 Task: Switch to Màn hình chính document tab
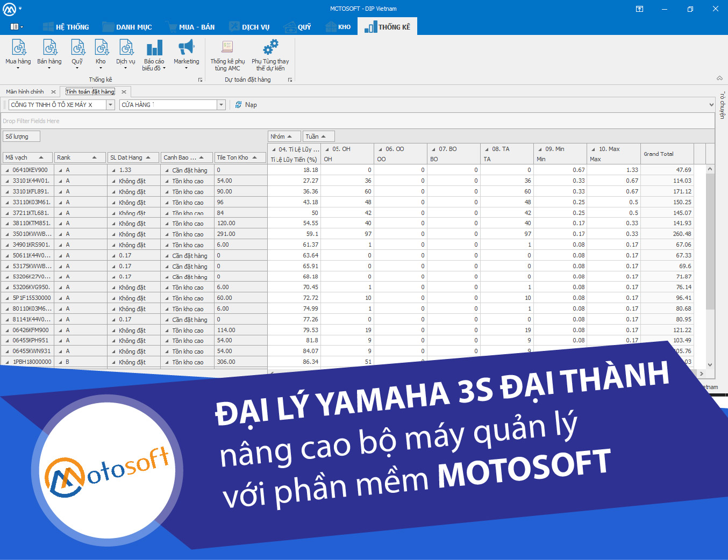25,92
